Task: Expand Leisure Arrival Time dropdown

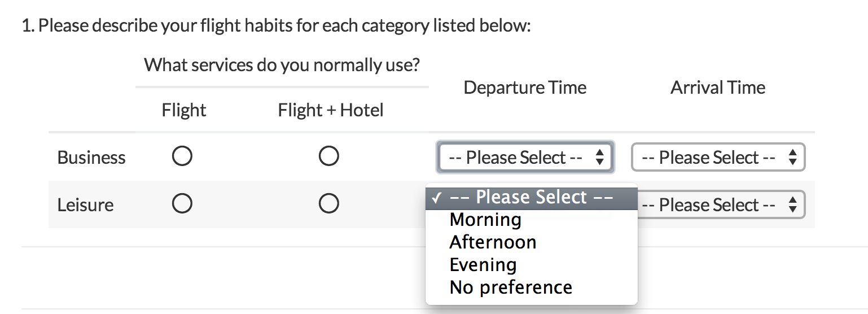Action: pyautogui.click(x=721, y=205)
